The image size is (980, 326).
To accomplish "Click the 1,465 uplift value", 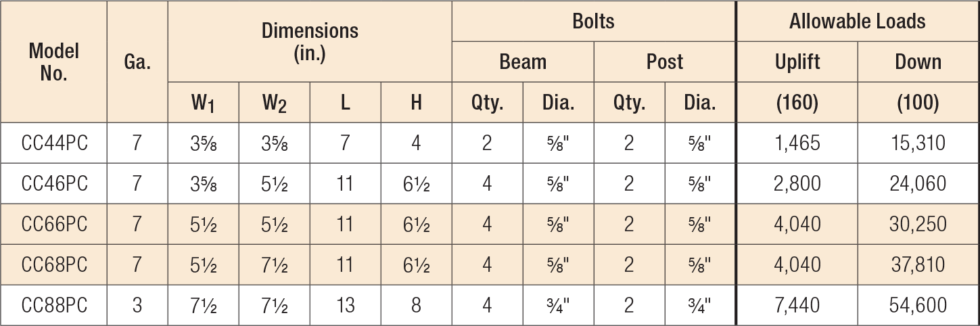I will [x=797, y=143].
